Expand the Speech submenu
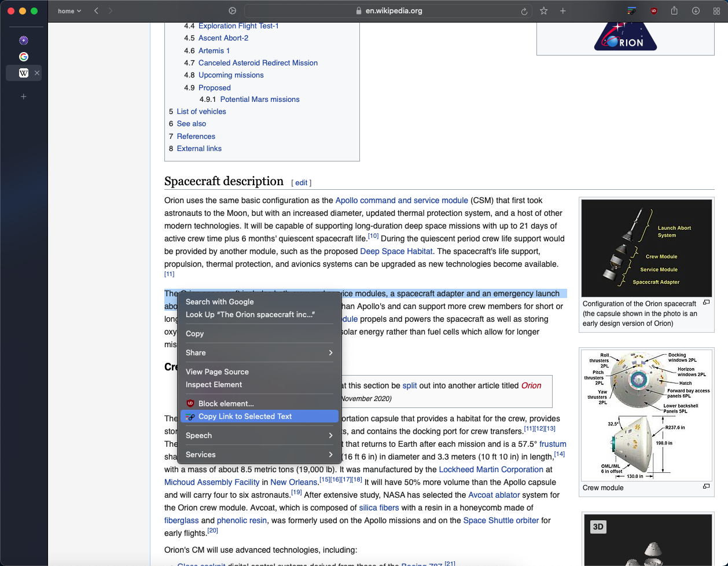This screenshot has height=566, width=728. [259, 436]
